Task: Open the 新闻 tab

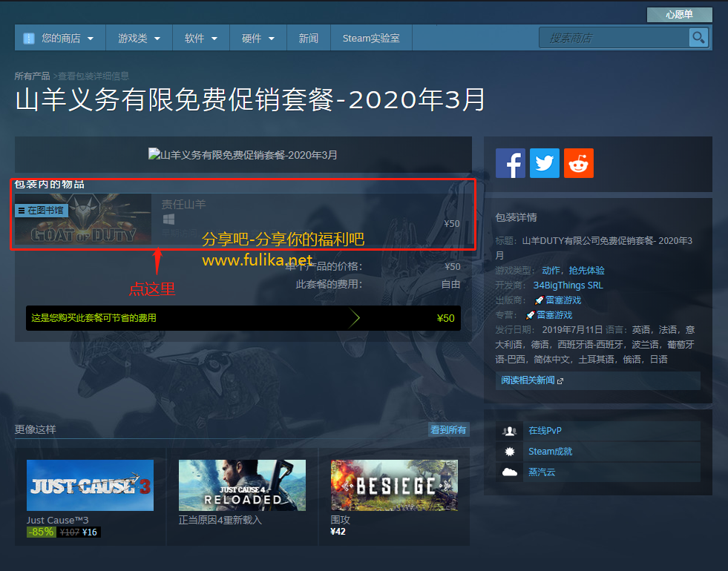Action: pyautogui.click(x=308, y=38)
